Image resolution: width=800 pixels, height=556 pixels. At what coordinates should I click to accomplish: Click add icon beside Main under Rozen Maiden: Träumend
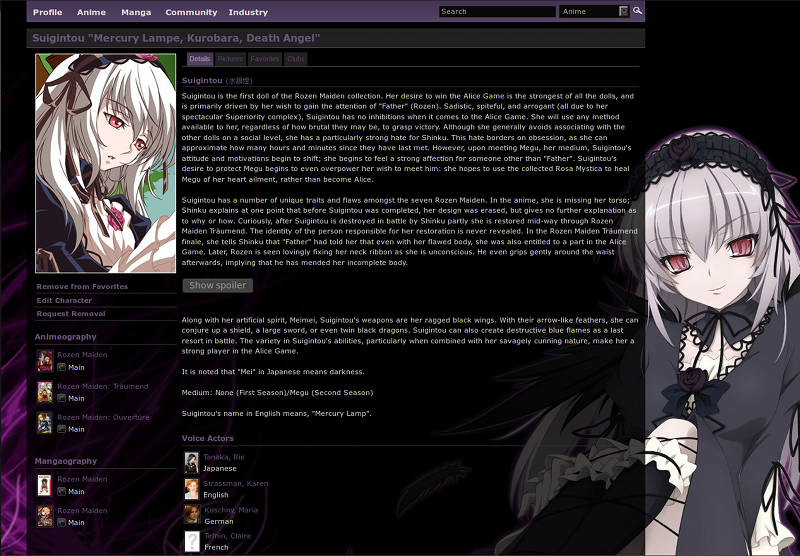(62, 398)
